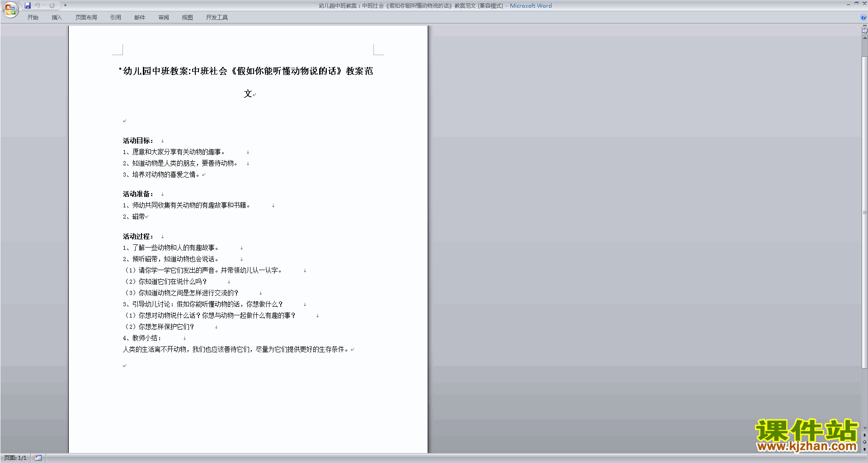
Task: Click the line 2、磁带
Action: point(134,217)
